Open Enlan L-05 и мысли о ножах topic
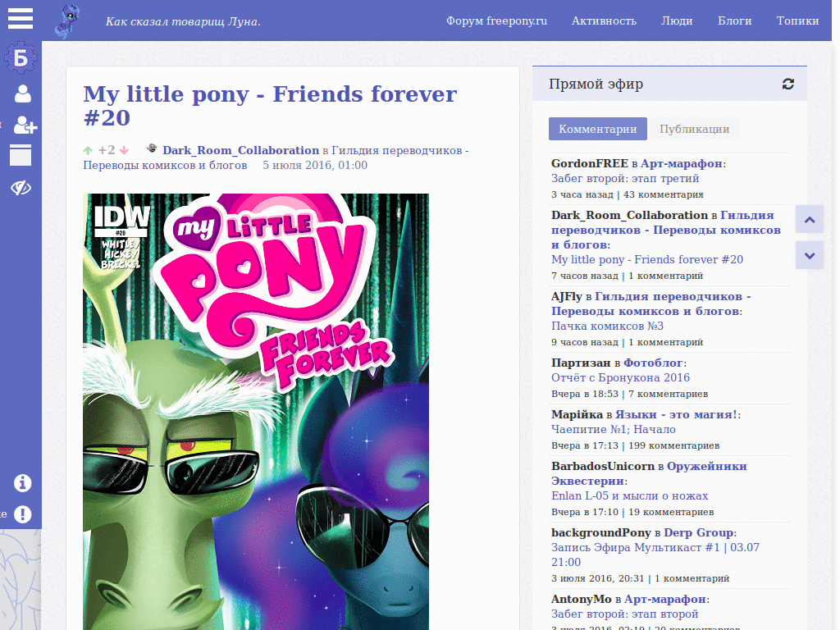 pos(629,496)
